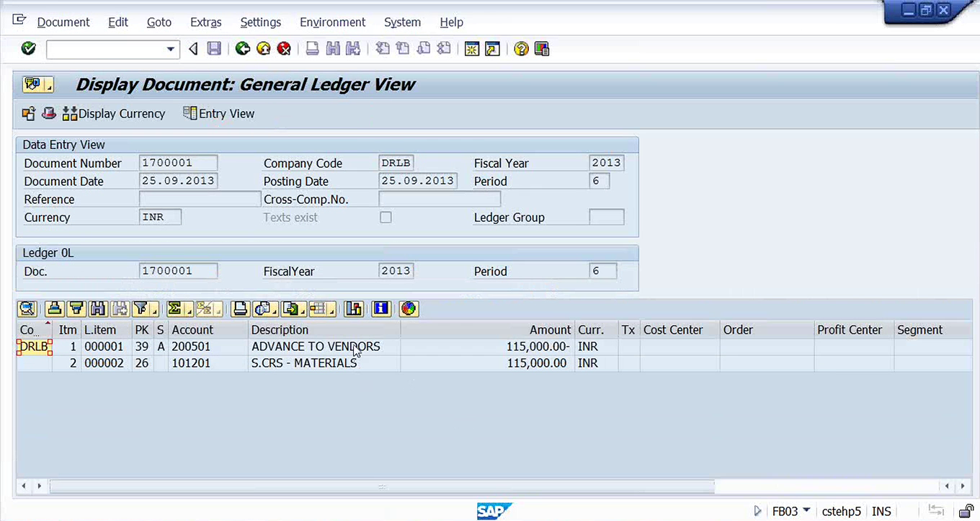Click the Description column header
Image resolution: width=980 pixels, height=521 pixels.
pyautogui.click(x=324, y=330)
